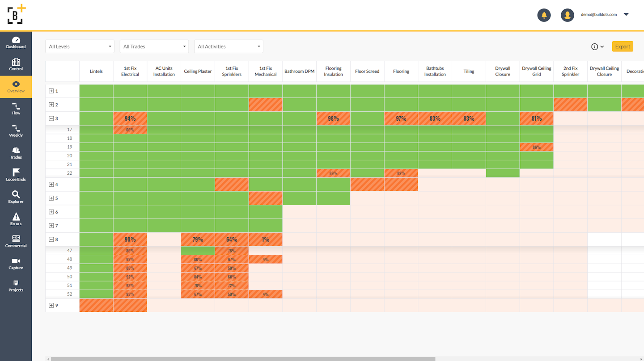Open the Trades hard-hat icon
Screen dimensions: 644x361
16,151
